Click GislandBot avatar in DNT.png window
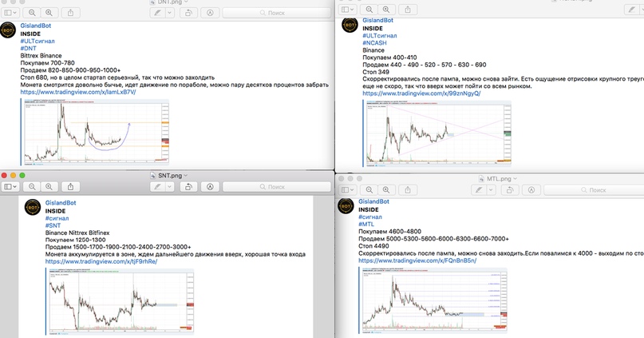The image size is (644, 338). pyautogui.click(x=8, y=30)
